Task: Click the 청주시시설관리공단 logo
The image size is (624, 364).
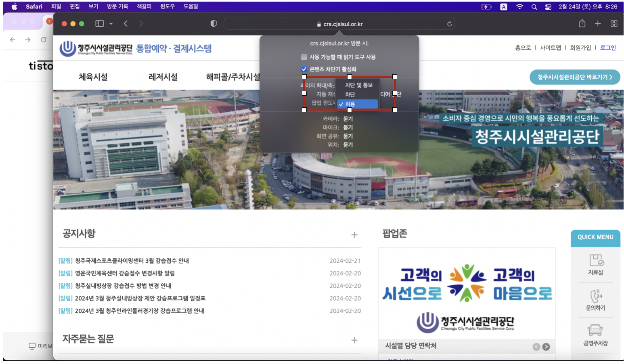Action: click(x=96, y=48)
